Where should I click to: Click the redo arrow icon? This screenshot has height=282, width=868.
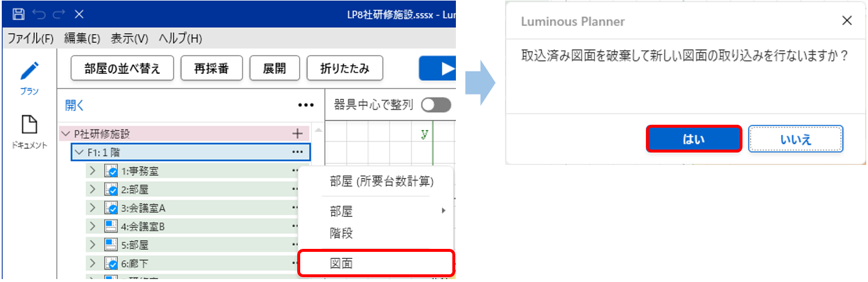click(x=59, y=14)
